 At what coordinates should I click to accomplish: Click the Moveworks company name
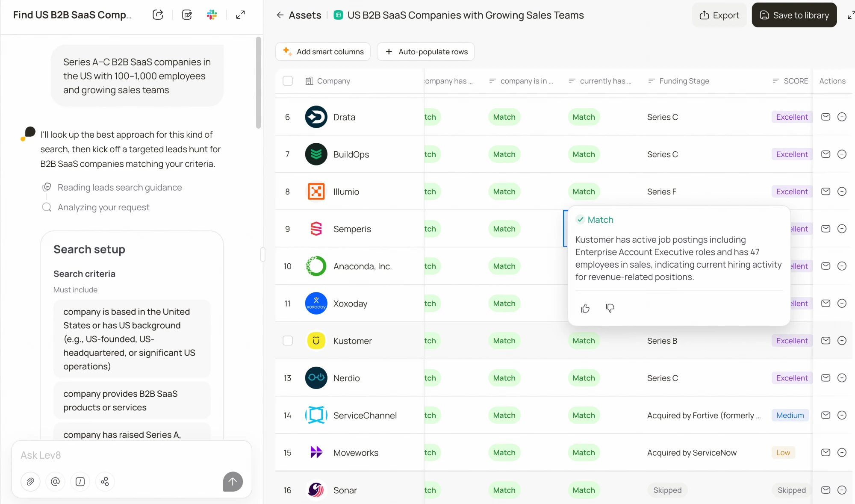click(356, 452)
